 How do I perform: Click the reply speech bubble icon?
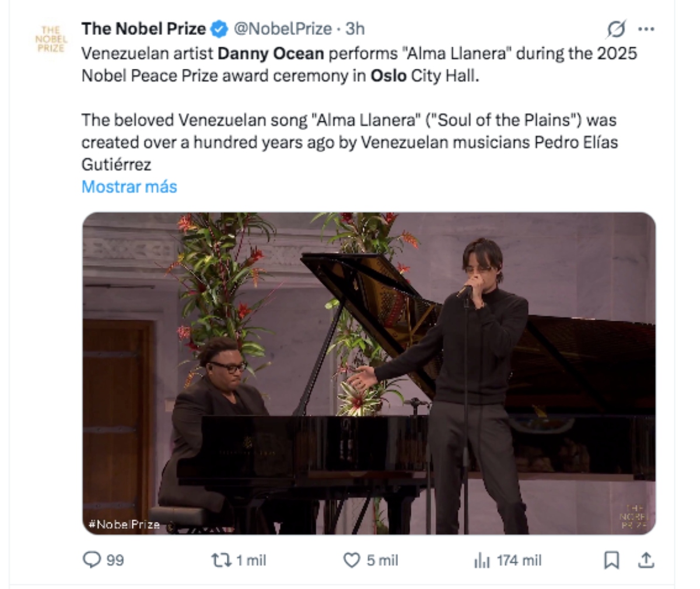92,560
